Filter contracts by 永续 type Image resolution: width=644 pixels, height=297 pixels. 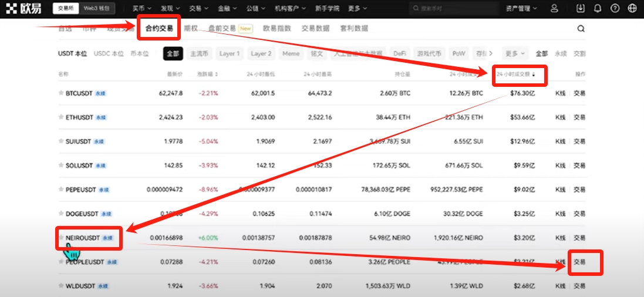561,53
